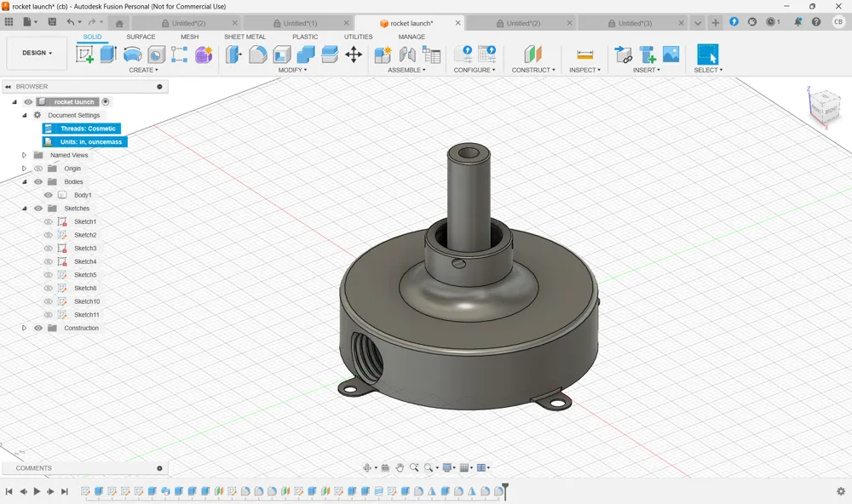The width and height of the screenshot is (852, 504).
Task: Toggle visibility eye of Sketches folder
Action: 38,209
